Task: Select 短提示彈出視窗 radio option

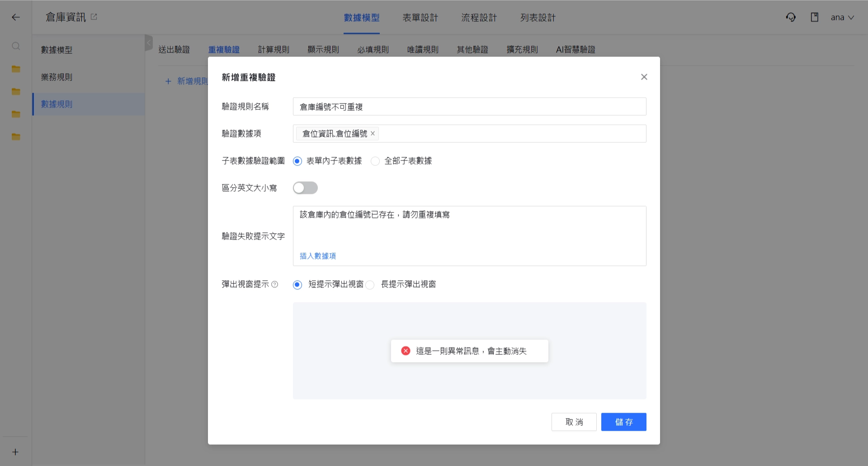Action: tap(297, 285)
